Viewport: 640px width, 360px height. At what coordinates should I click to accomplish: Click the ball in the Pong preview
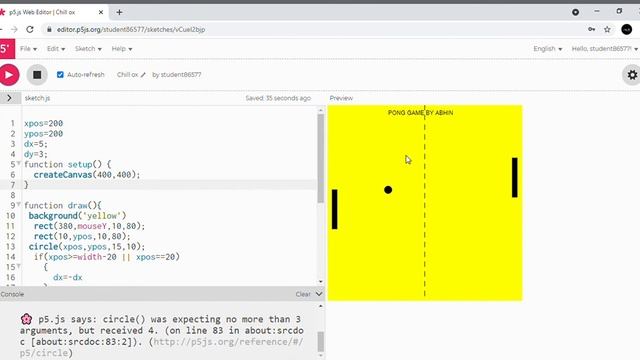tap(388, 190)
